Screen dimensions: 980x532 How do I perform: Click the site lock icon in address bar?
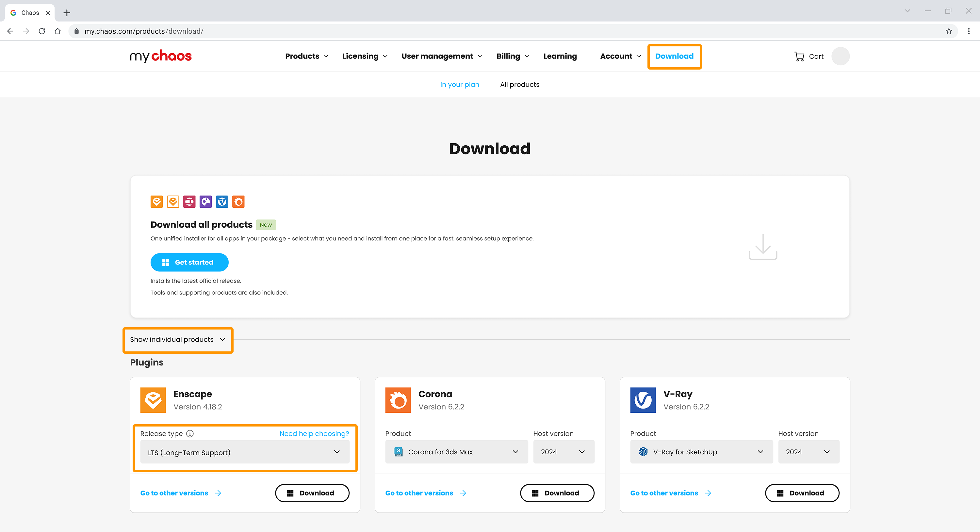[76, 31]
